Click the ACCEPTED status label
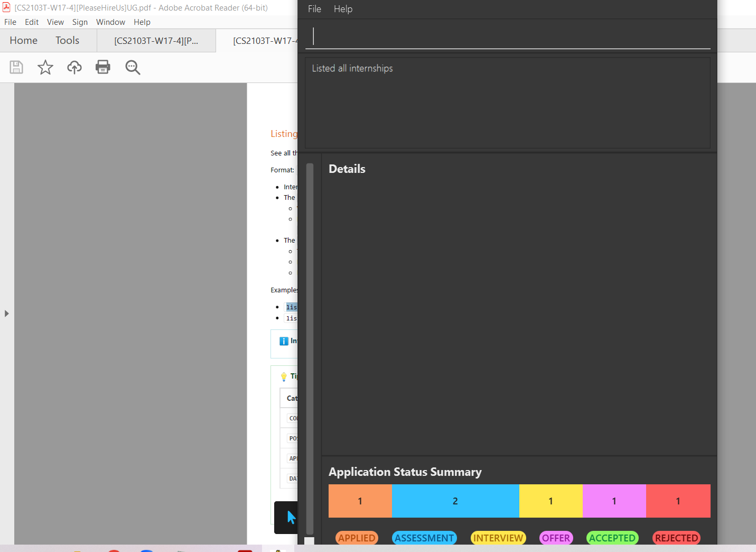Screen dimensions: 756x552 click(x=612, y=538)
